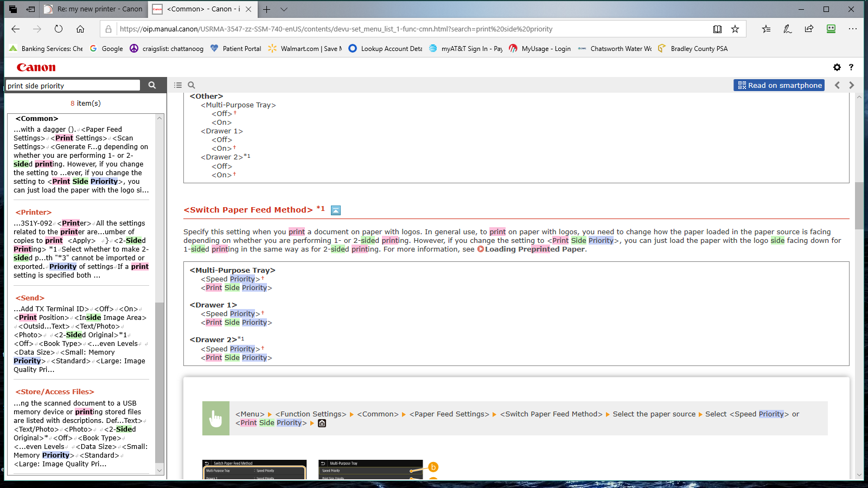
Task: Click the QR code icon in Read on smartphone
Action: (x=742, y=85)
